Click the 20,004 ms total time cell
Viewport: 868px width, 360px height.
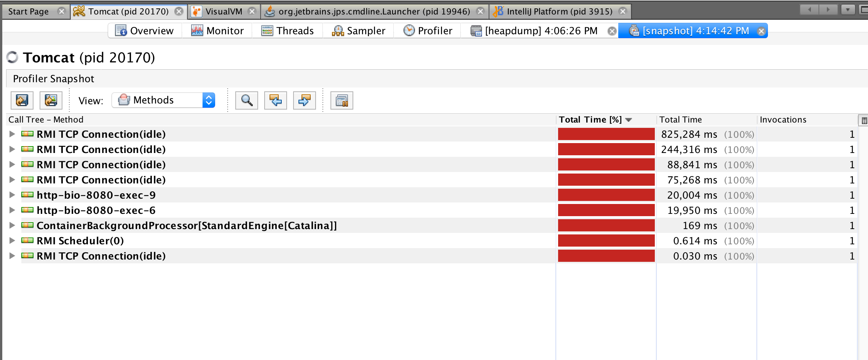tap(707, 195)
